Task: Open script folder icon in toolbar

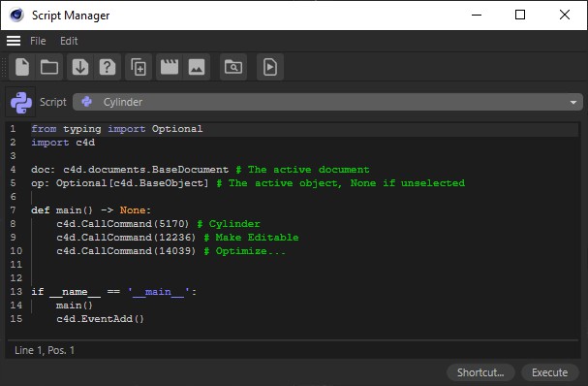Action: coord(49,67)
